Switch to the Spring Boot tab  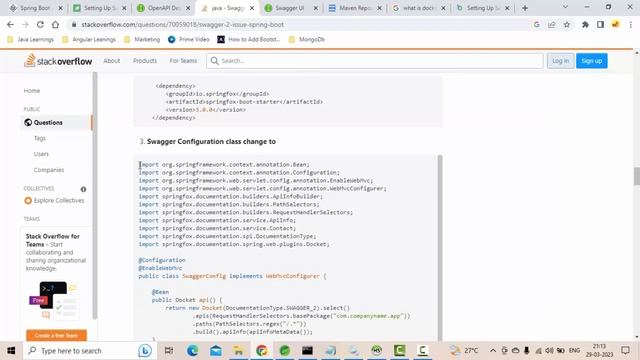coord(35,8)
